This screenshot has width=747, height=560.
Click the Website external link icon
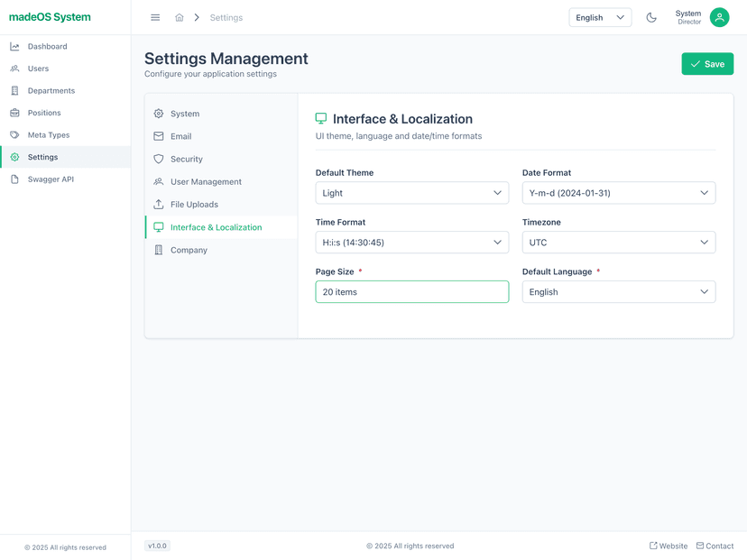(x=653, y=546)
